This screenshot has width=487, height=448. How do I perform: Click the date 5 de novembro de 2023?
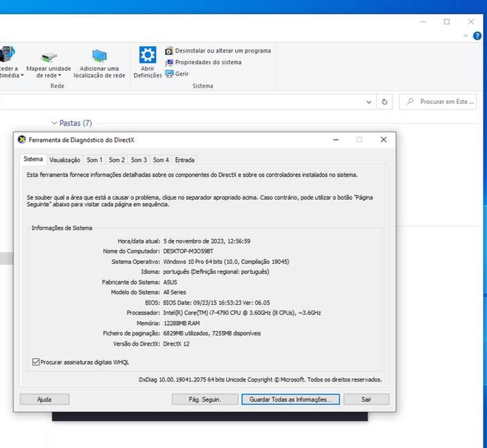207,241
